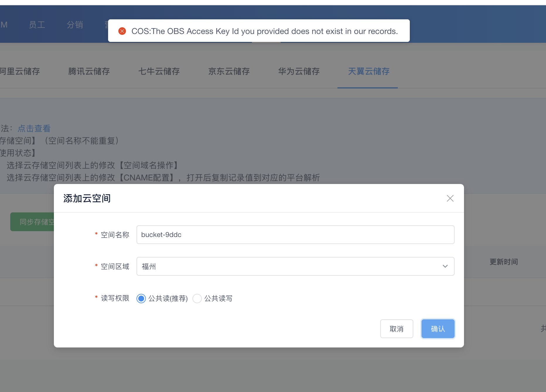Open the 空间区域 dropdown showing 福州
The width and height of the screenshot is (546, 392).
(x=295, y=266)
